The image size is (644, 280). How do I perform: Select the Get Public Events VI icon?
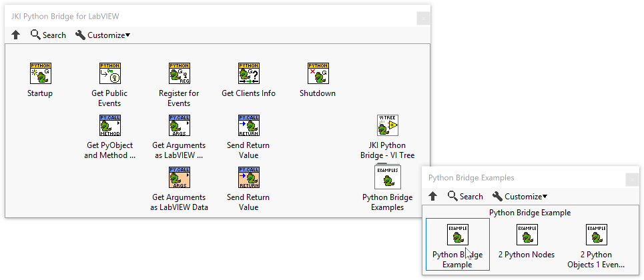pos(109,73)
